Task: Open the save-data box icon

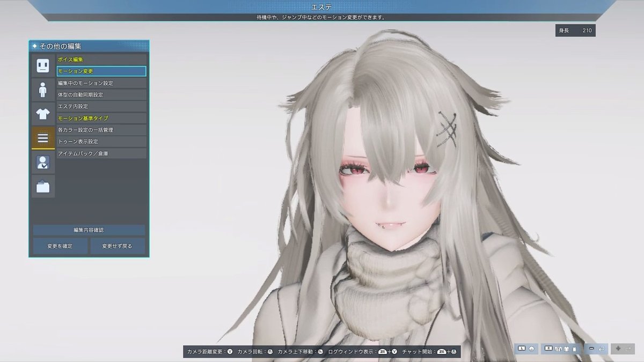Action: tap(43, 186)
